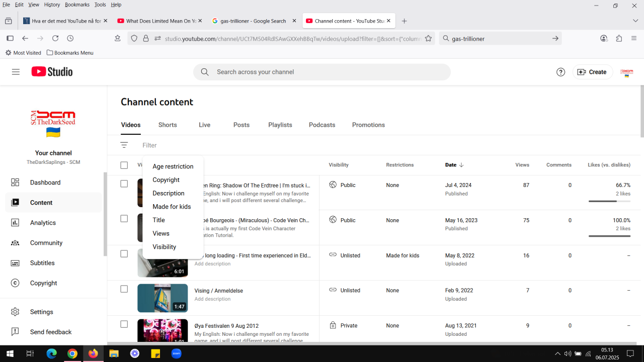Viewport: 644px width, 362px height.
Task: Switch to the Shorts tab
Action: (168, 125)
